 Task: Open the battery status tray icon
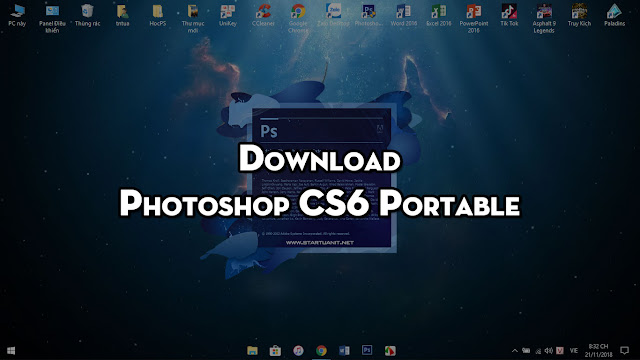[x=526, y=351]
